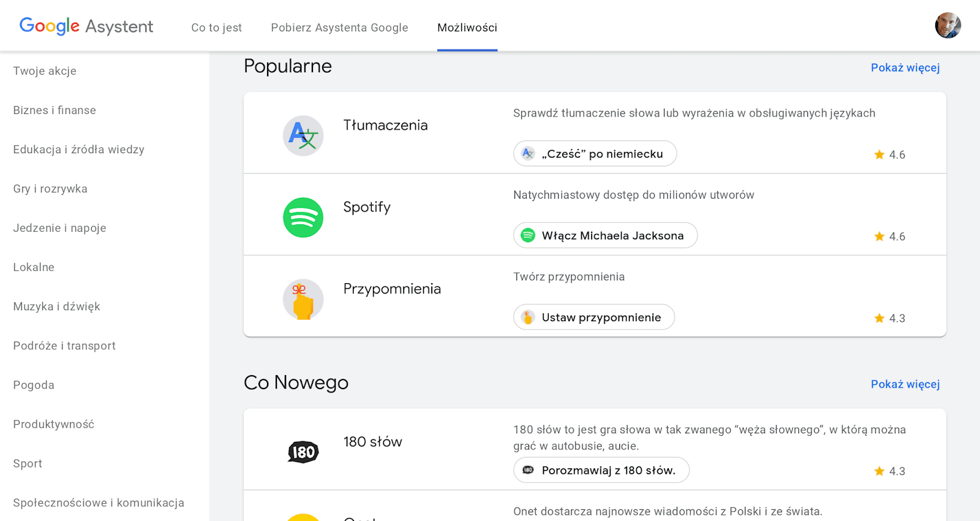Screen dimensions: 980x521
Task: Click star rating 4.6 for Tłumaczenia
Action: [889, 154]
